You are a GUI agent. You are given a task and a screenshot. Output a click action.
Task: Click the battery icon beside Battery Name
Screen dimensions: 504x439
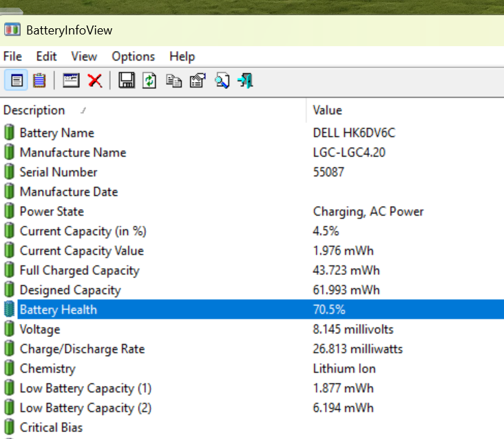tap(10, 132)
